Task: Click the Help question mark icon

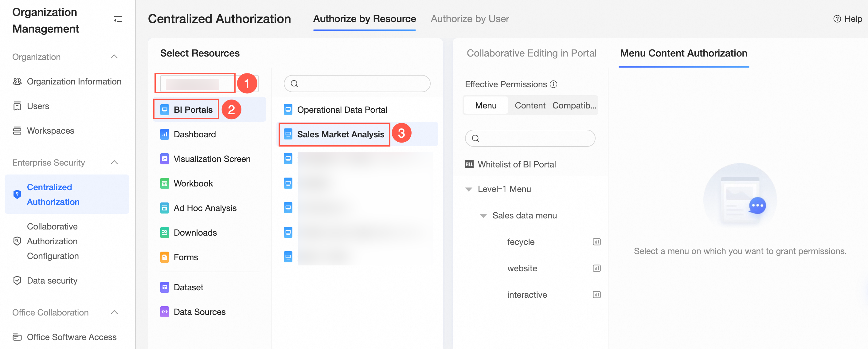Action: (837, 19)
